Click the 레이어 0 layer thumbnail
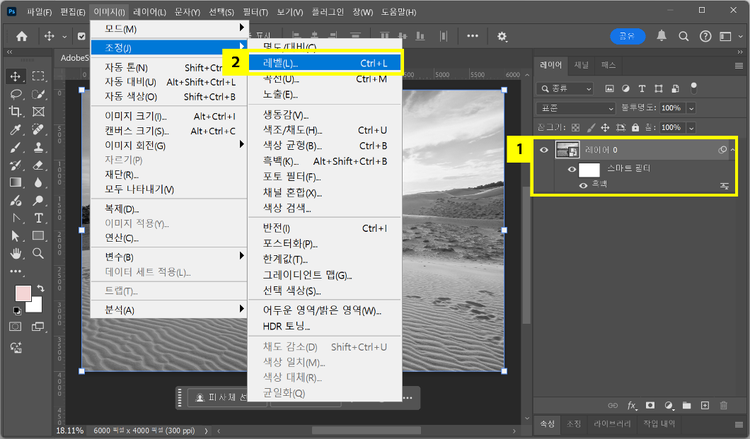This screenshot has width=750, height=439. (568, 150)
